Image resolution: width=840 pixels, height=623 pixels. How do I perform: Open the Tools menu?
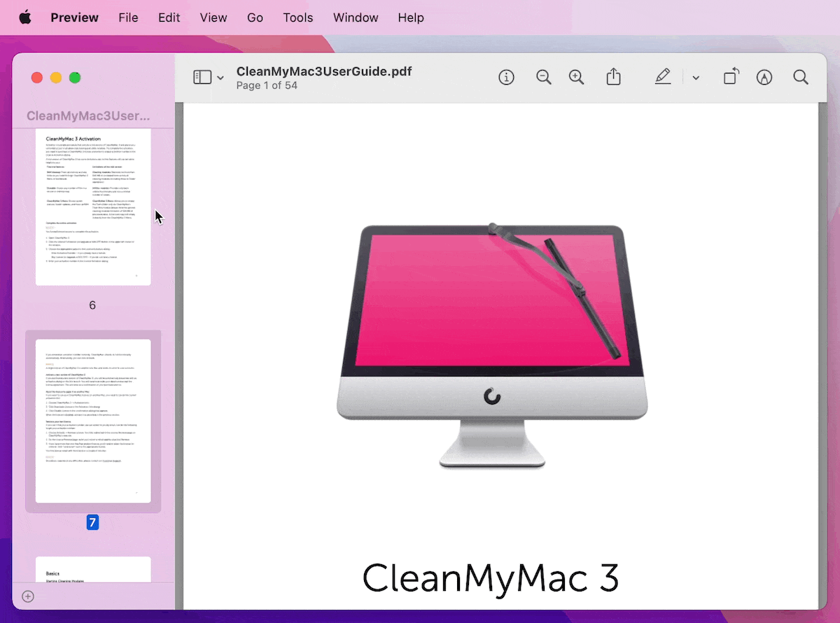298,17
